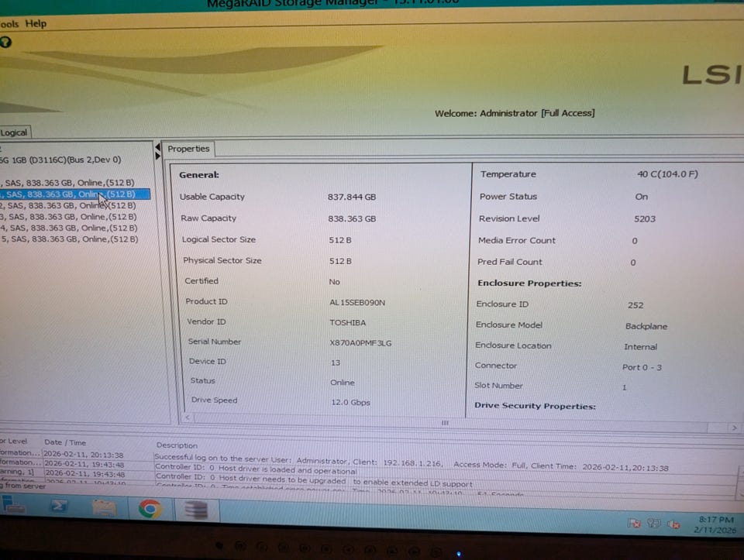
Task: Click the taskbar clock showing 8:17 PM
Action: [x=715, y=524]
